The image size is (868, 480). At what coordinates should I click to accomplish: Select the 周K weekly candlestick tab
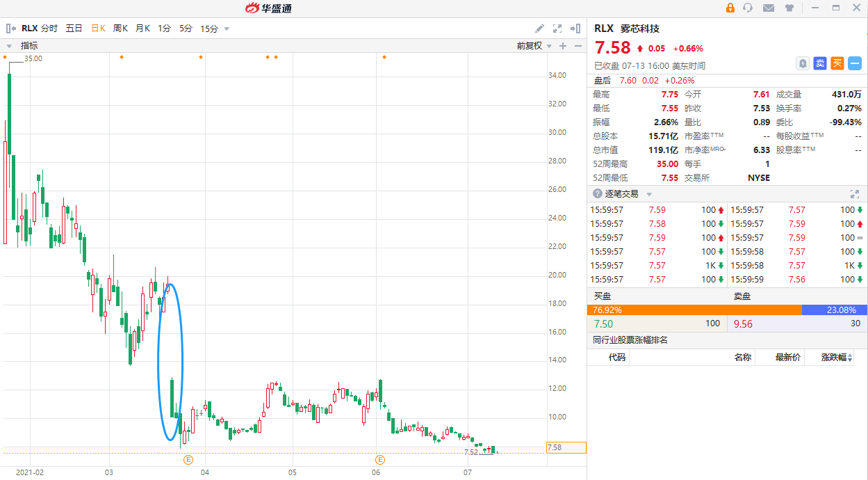pos(120,29)
